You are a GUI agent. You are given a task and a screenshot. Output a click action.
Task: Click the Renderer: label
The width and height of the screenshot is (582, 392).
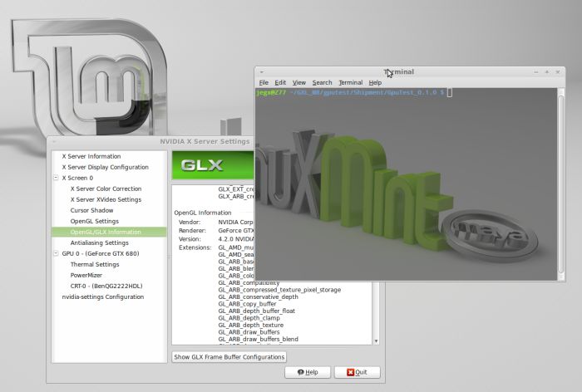point(192,231)
